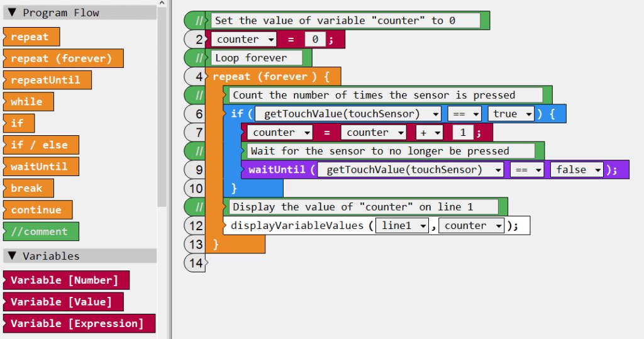Choose the Variable [Number] block
This screenshot has width=644, height=339.
point(66,281)
